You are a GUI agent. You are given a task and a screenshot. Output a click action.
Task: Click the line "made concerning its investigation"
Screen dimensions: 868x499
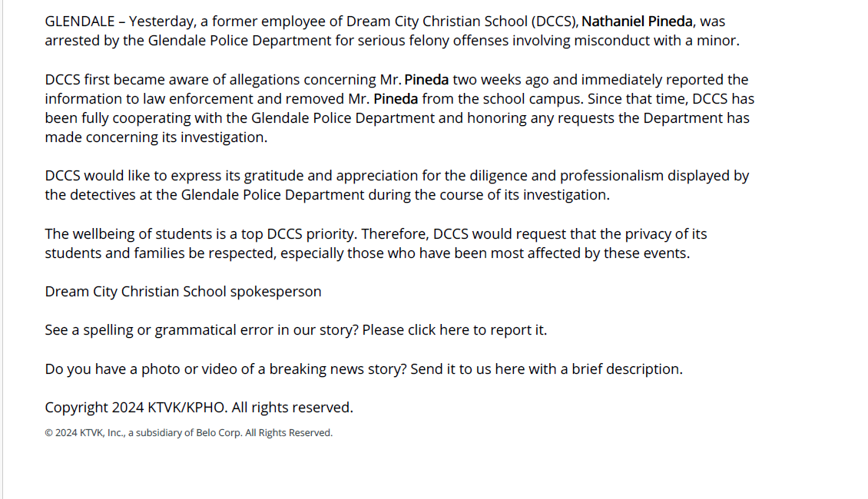156,137
